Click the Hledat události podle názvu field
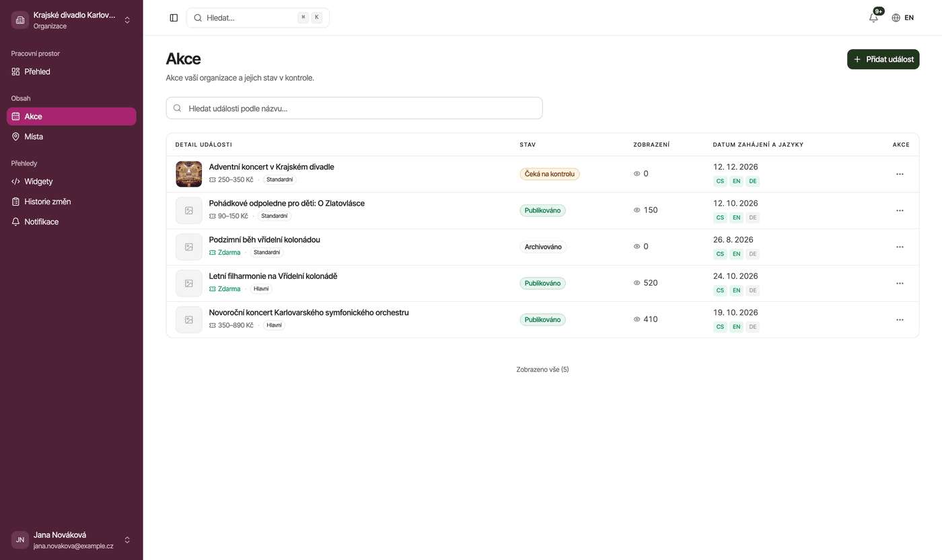Screen dimensions: 942x560 pos(354,108)
